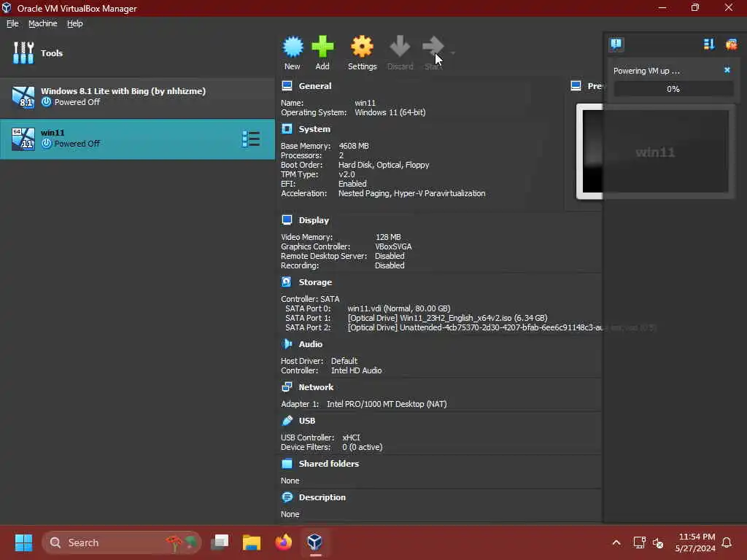Click the Audio section header
Viewport: 747px width, 560px height.
point(310,344)
